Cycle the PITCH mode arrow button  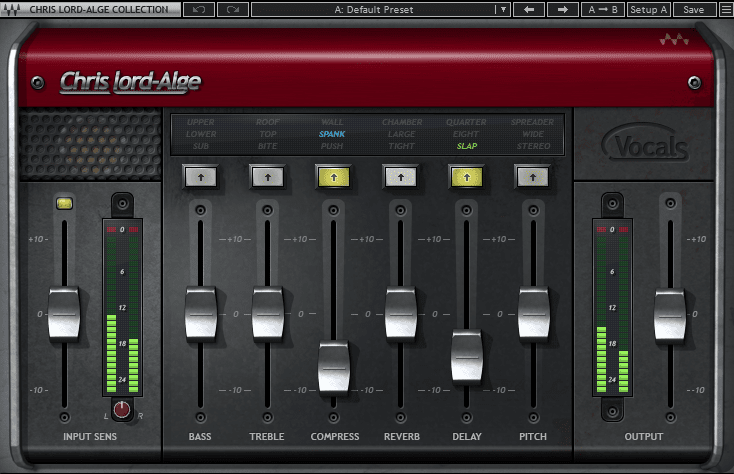click(x=533, y=177)
